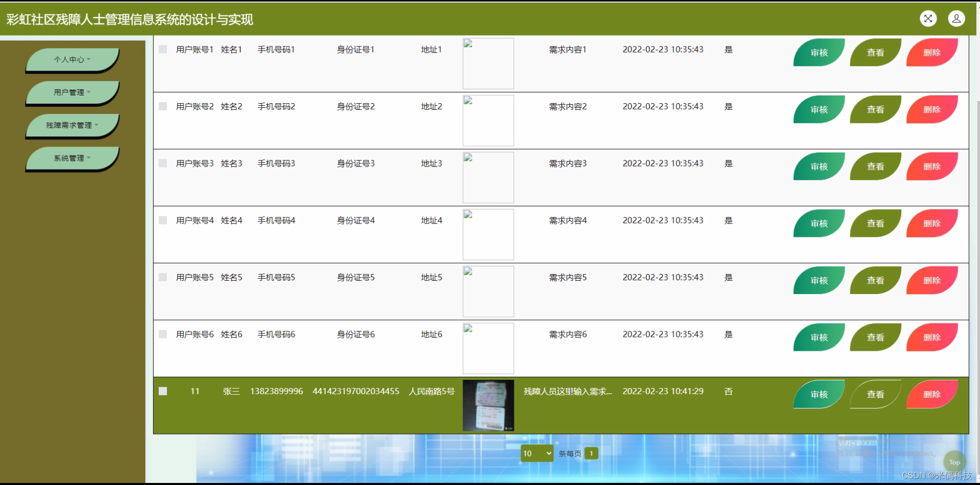Click broken image thumbnail in 用户账号5 row

coord(488,292)
